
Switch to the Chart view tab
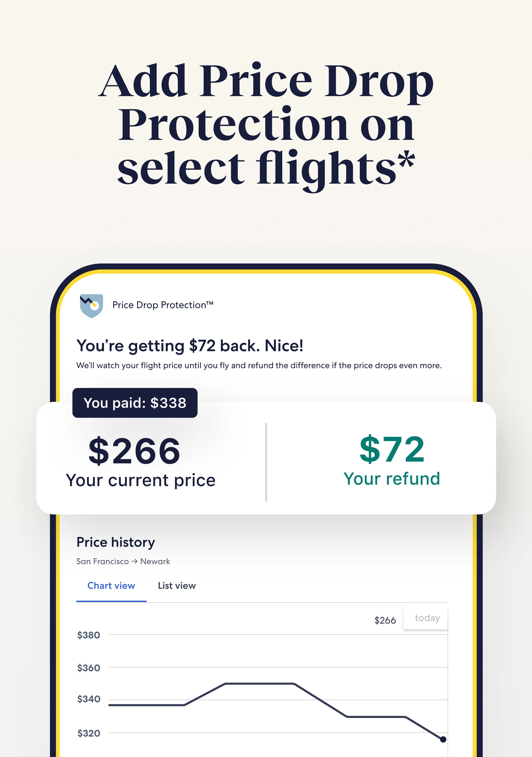(x=111, y=585)
